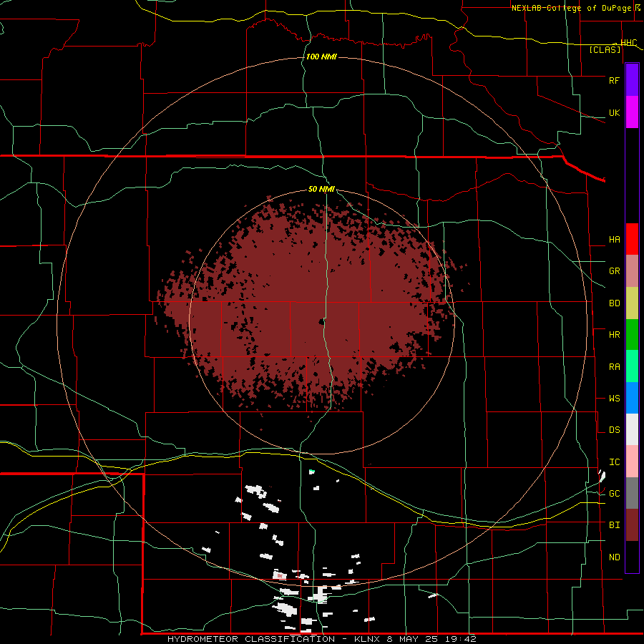The image size is (644, 644).
Task: Click the HR legend label
Action: click(614, 335)
